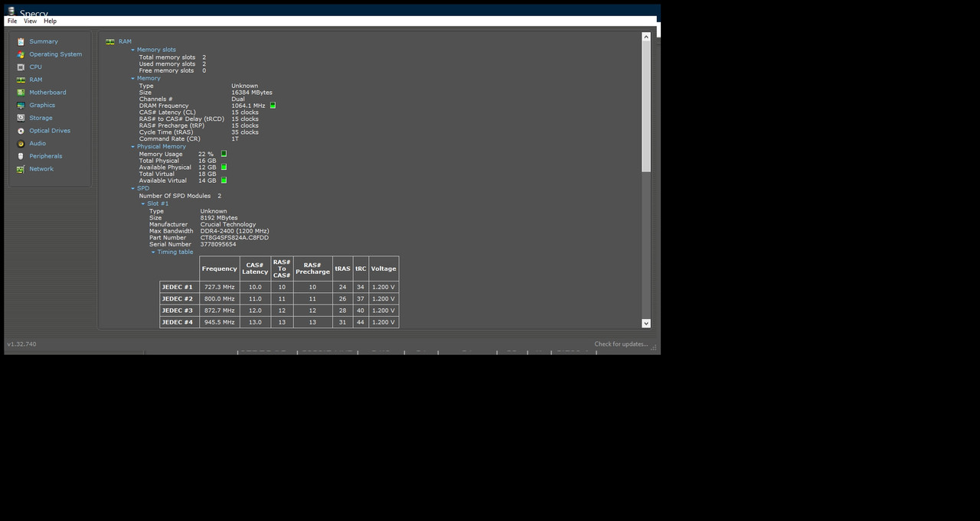Image resolution: width=980 pixels, height=521 pixels.
Task: Collapse the Timing table node
Action: pos(153,252)
